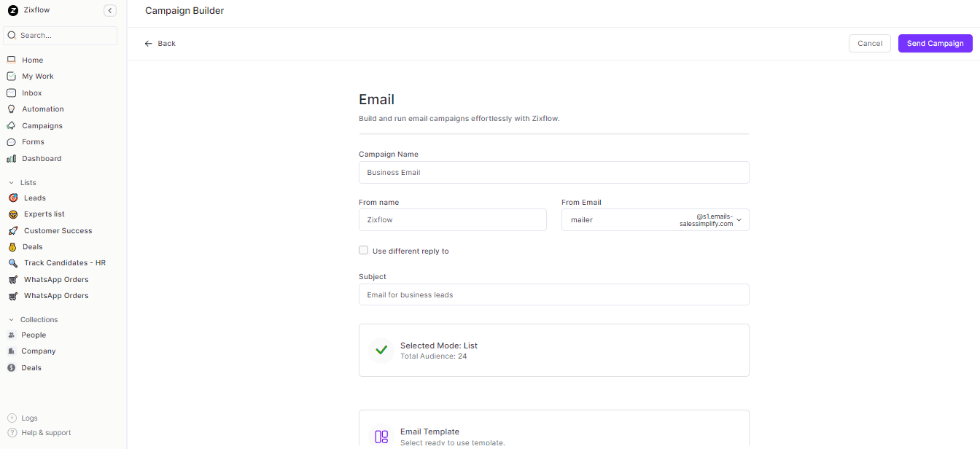Click the Cancel button
Screen dimensions: 980x449
point(869,44)
